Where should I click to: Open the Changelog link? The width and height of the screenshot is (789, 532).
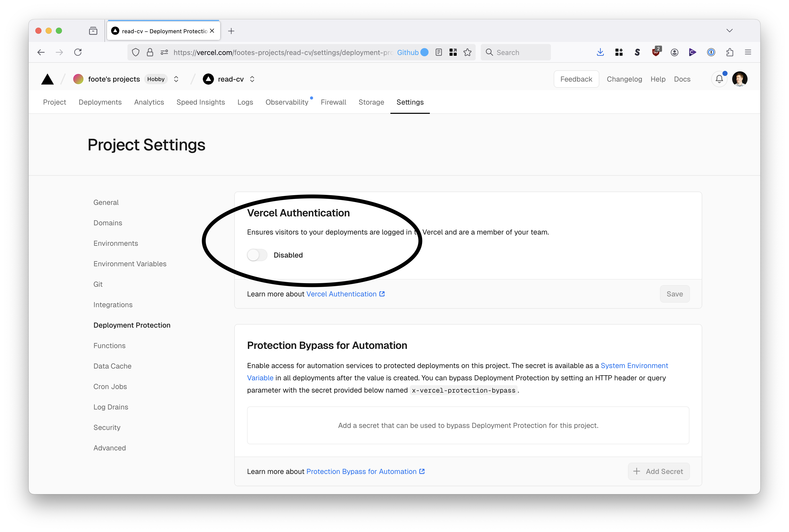click(x=624, y=79)
